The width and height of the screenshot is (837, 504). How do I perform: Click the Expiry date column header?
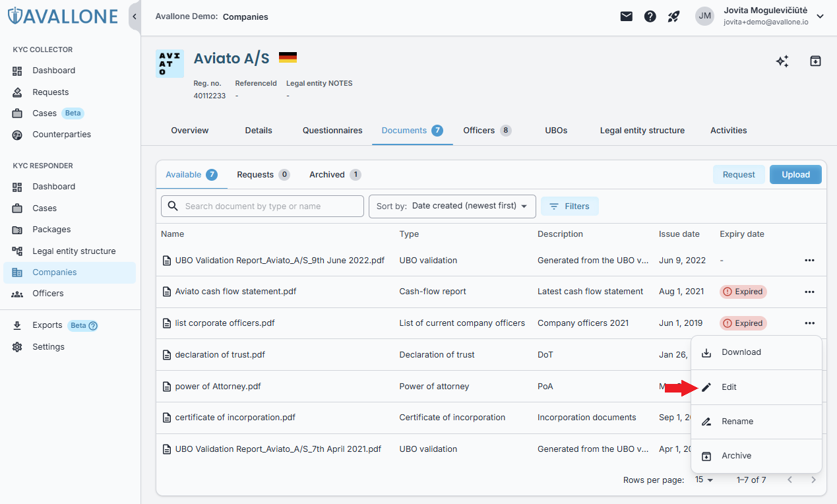point(742,234)
